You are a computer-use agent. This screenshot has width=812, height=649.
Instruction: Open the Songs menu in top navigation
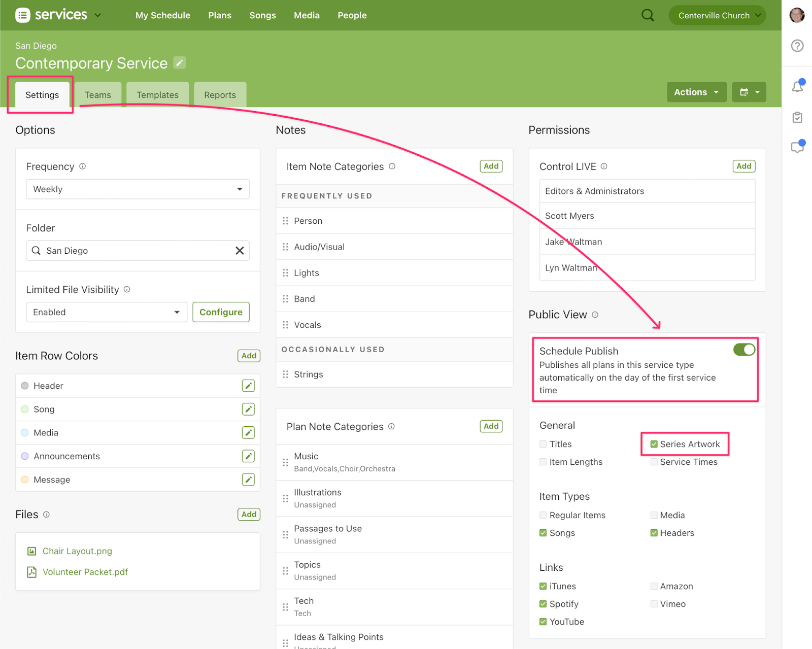(262, 15)
